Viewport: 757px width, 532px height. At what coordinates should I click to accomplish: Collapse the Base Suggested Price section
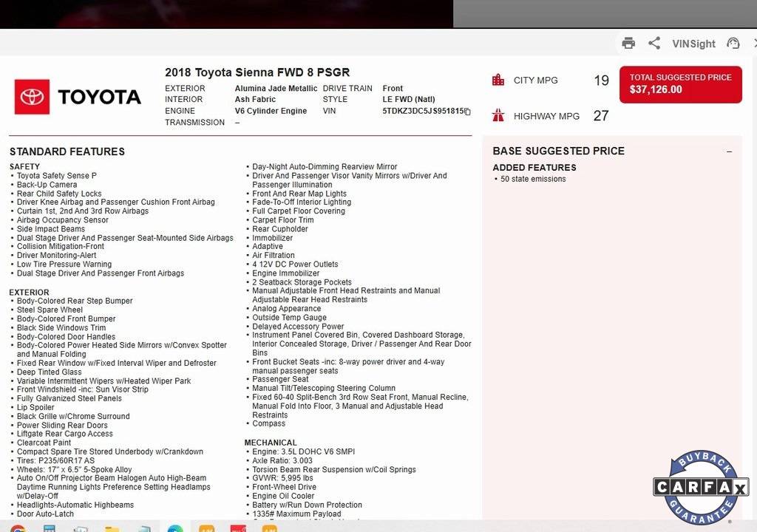(729, 151)
